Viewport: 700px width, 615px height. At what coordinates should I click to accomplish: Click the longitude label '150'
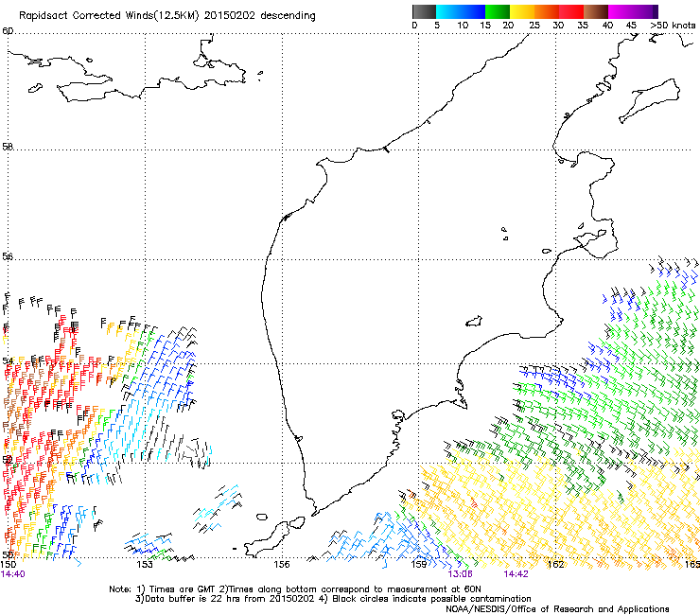[9, 565]
